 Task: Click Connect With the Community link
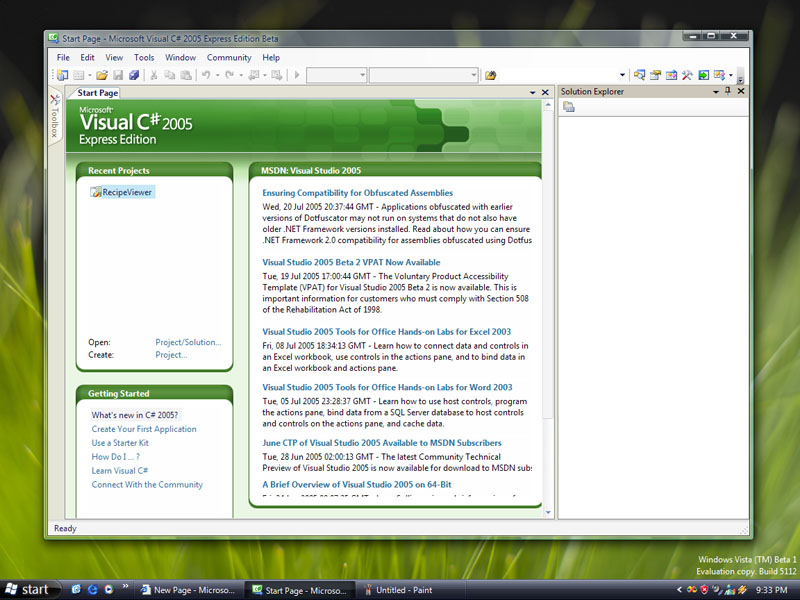click(x=147, y=485)
